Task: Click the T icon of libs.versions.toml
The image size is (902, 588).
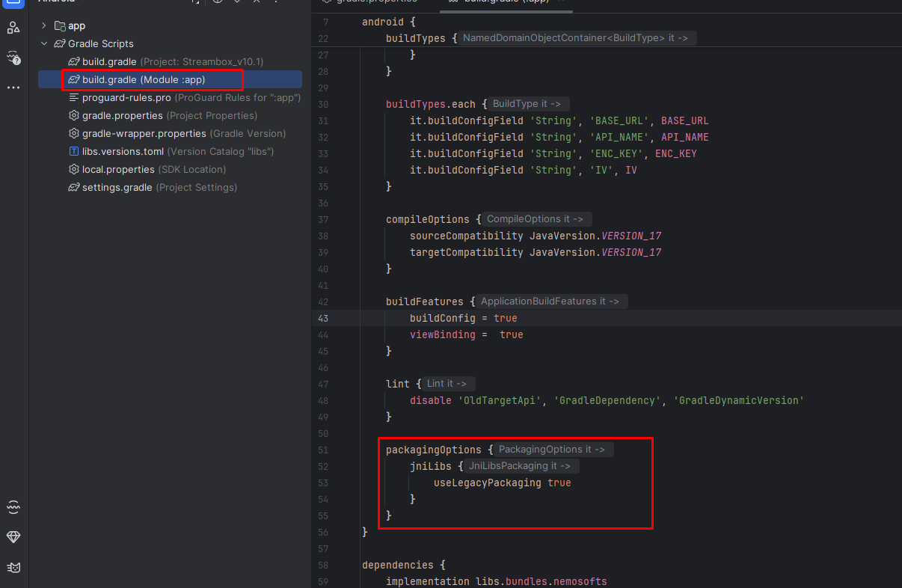Action: pos(74,151)
